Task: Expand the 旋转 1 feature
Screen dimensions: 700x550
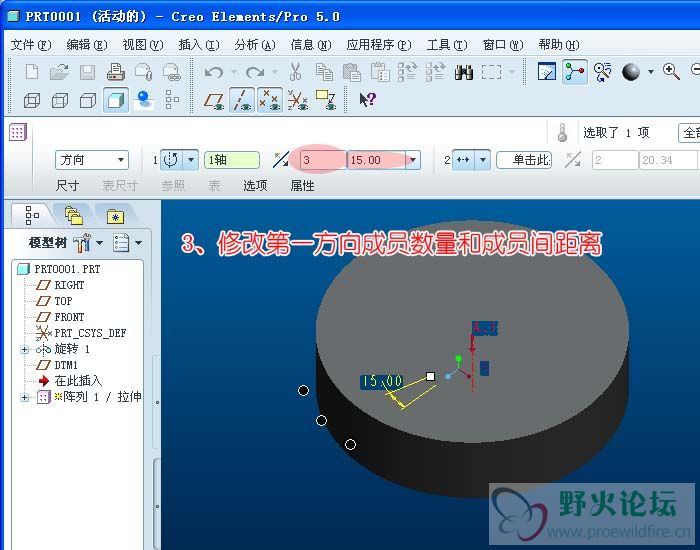Action: pos(25,350)
